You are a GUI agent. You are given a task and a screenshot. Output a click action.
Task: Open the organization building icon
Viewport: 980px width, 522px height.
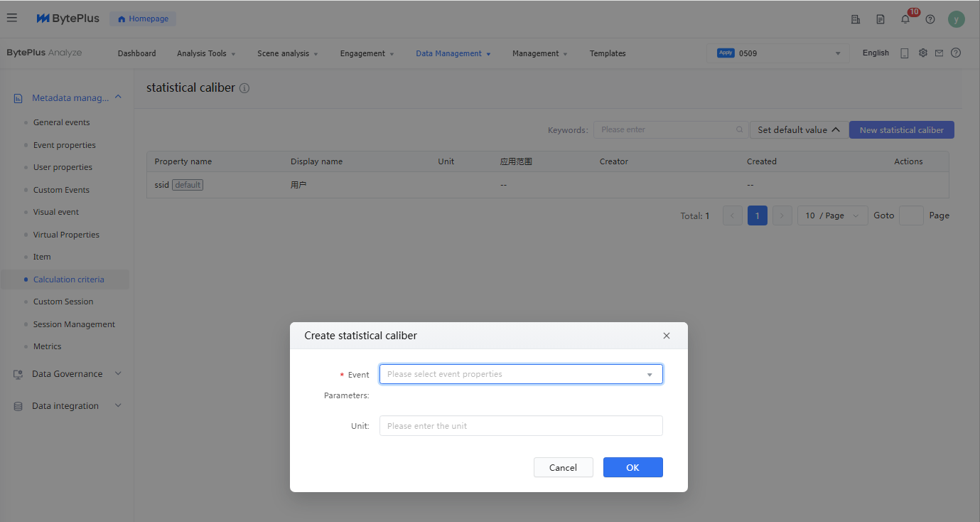tap(856, 19)
